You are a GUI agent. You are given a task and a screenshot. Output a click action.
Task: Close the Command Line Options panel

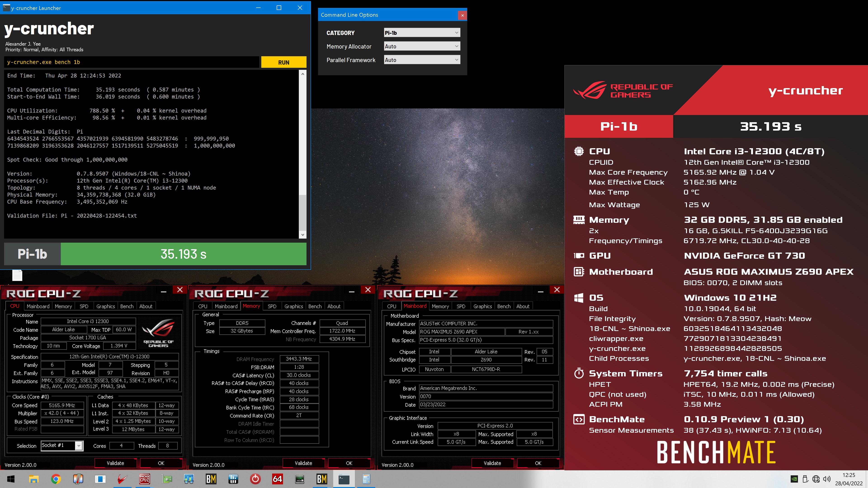coord(462,15)
